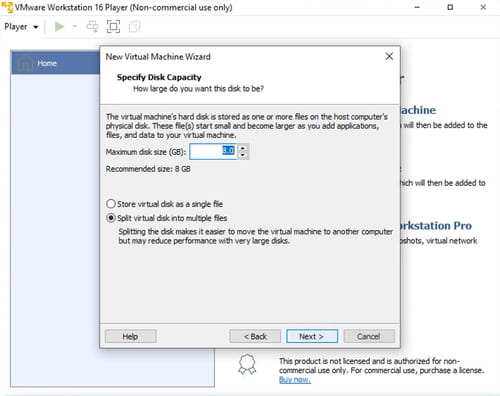Click the Cancel button in the wizard

[x=369, y=336]
